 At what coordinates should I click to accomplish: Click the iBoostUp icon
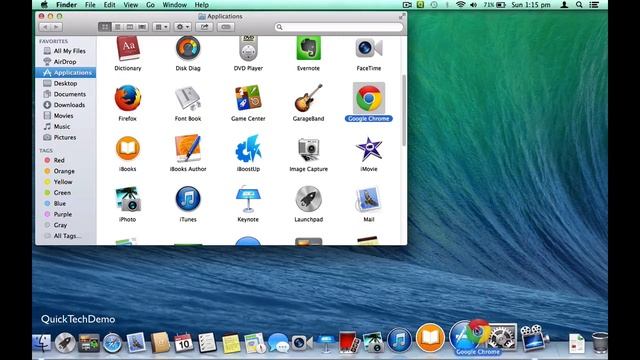pos(248,149)
